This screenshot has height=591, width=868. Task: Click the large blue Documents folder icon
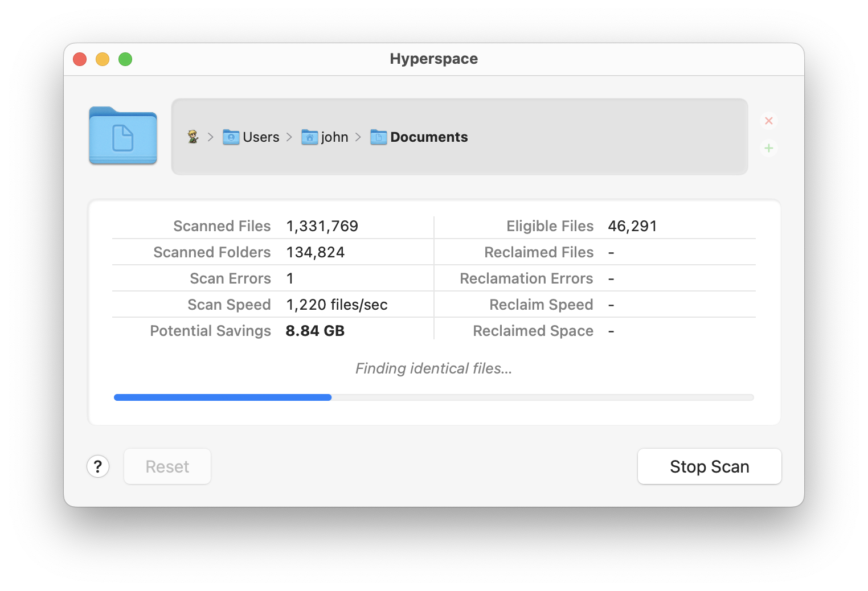(x=122, y=136)
